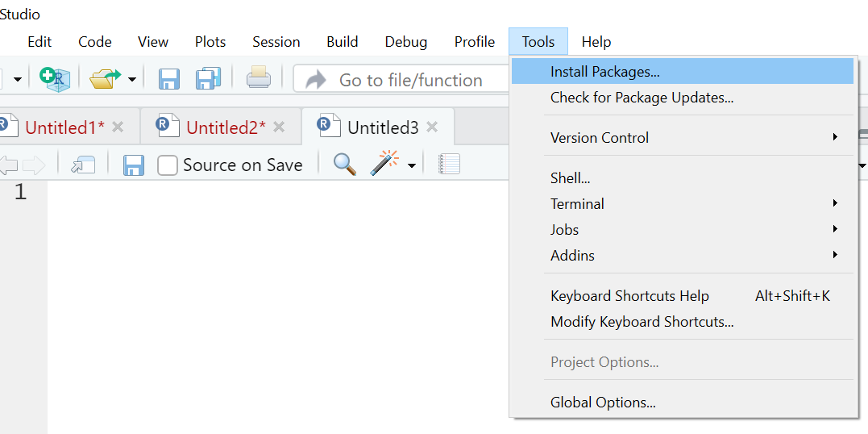Screen dimensions: 868x434
Task: Click the save all documents icon
Action: (x=208, y=79)
